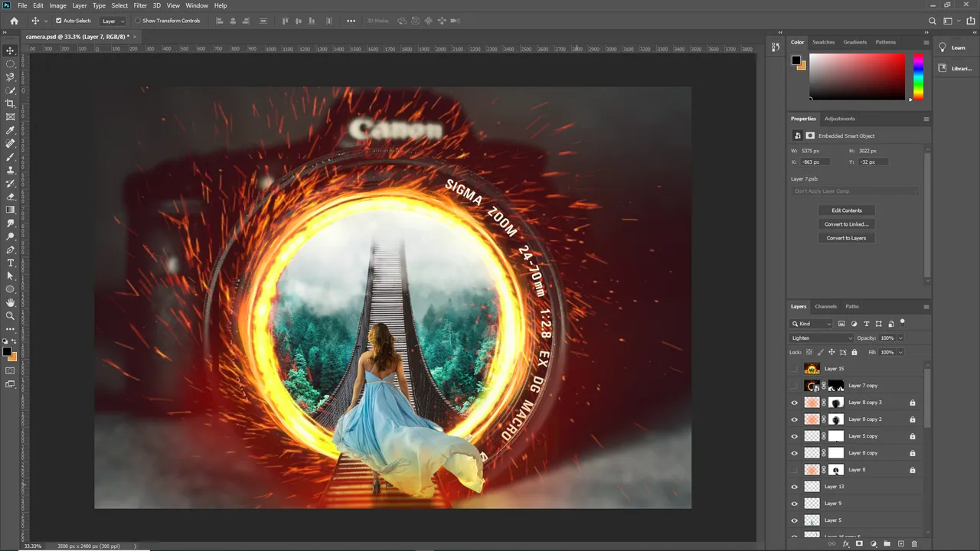Switch to the Swatches tab
Viewport: 980px width, 551px height.
click(x=823, y=42)
